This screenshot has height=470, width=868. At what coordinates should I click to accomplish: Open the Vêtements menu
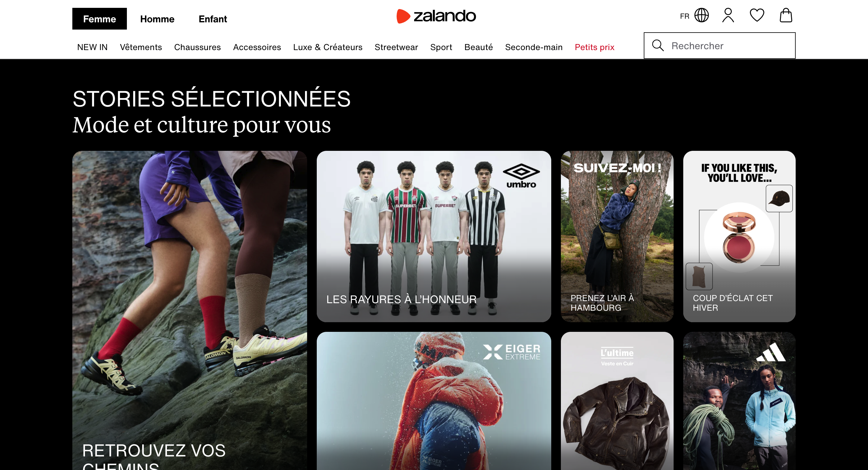coord(141,47)
